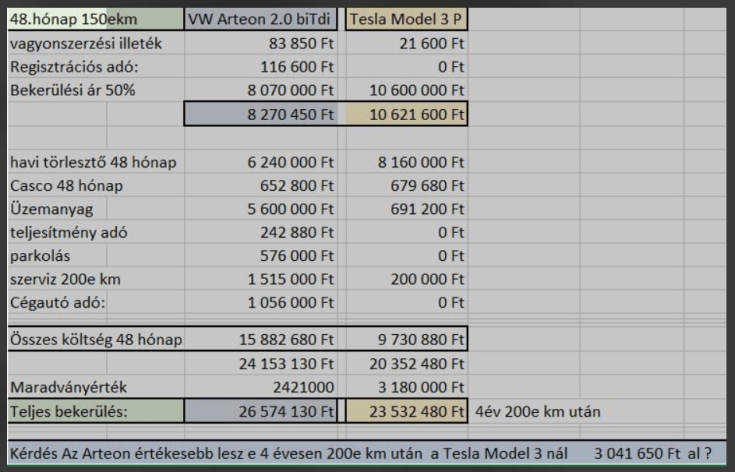The width and height of the screenshot is (735, 472).
Task: Select the '24 153 130 Ft' cell
Action: pos(261,364)
